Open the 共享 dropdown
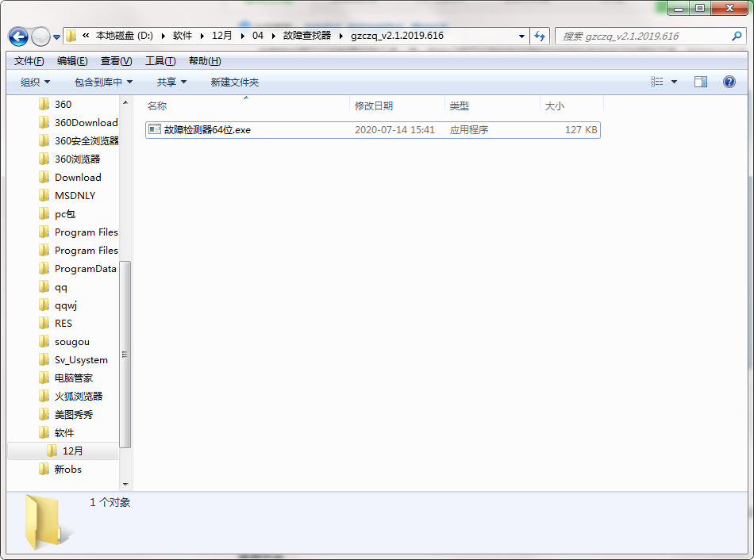 tap(171, 82)
